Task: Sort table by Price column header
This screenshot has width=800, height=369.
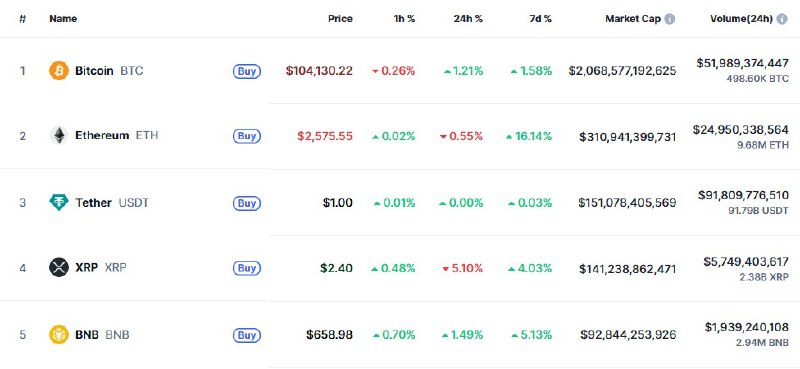Action: [340, 19]
